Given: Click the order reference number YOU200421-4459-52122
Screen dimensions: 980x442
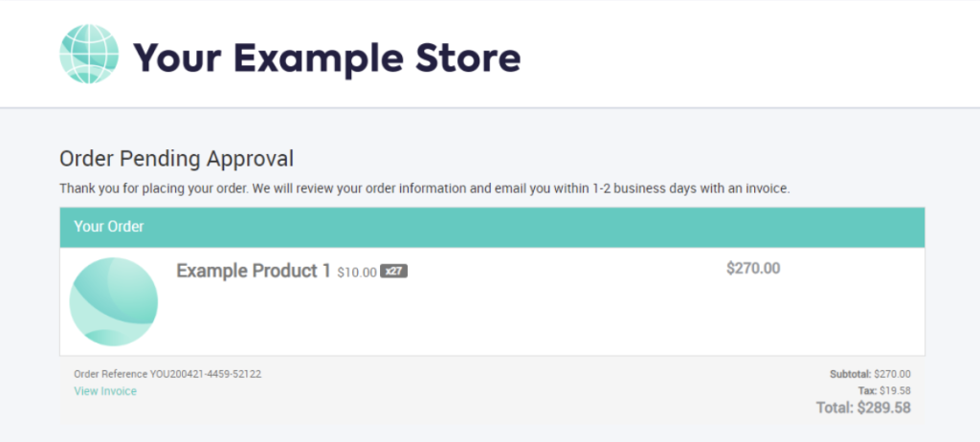Looking at the screenshot, I should point(206,374).
